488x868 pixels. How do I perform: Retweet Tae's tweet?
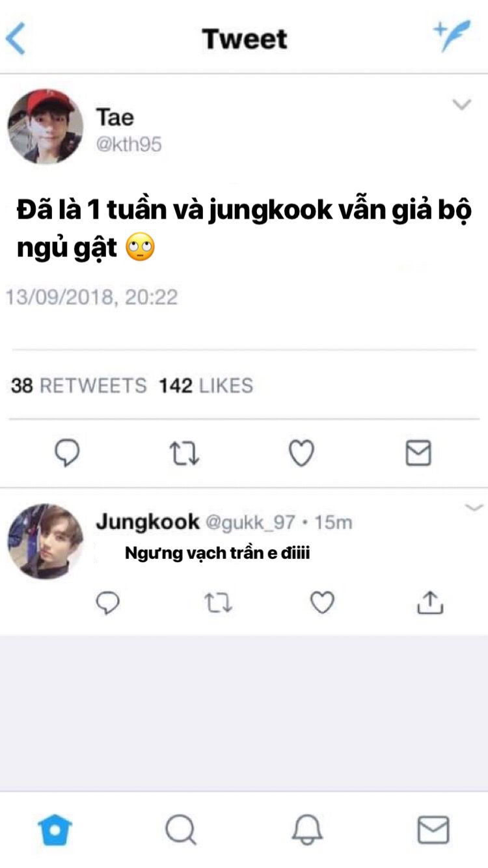(x=185, y=453)
